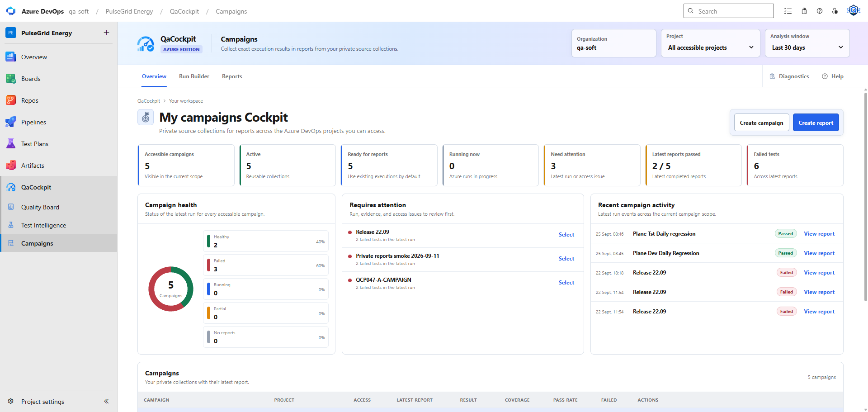
Task: Click the Search input field
Action: (x=728, y=11)
